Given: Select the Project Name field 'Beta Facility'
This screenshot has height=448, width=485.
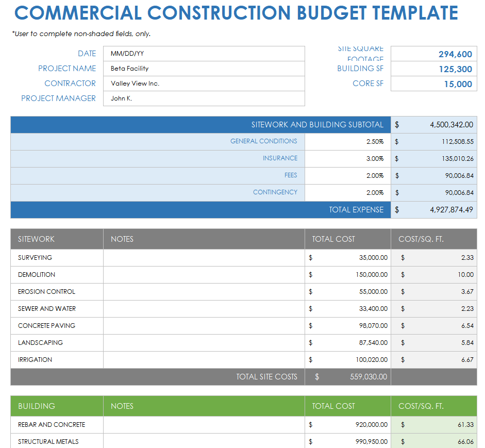Looking at the screenshot, I should click(x=204, y=69).
